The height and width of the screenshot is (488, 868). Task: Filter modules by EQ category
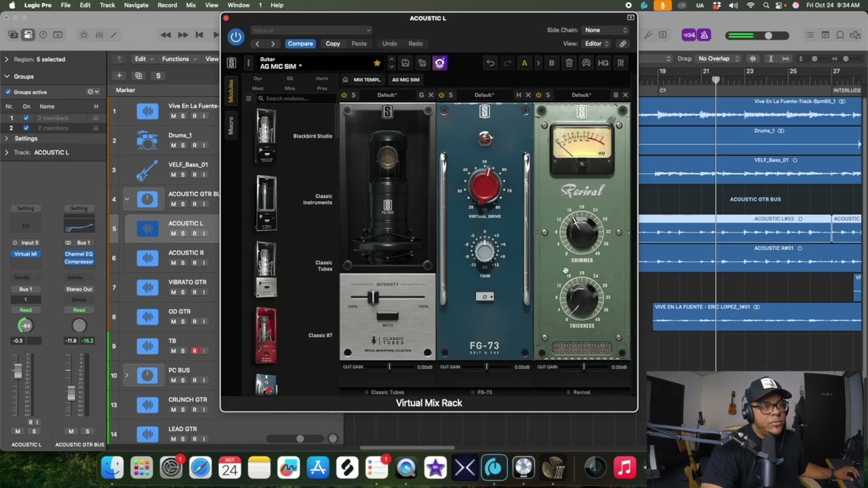290,79
